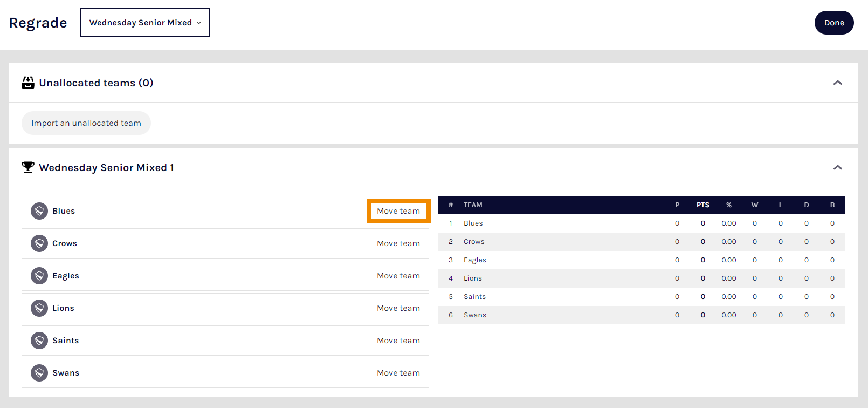
Task: Click the trophy icon beside Wednesday Senior Mixed 1
Action: [28, 167]
